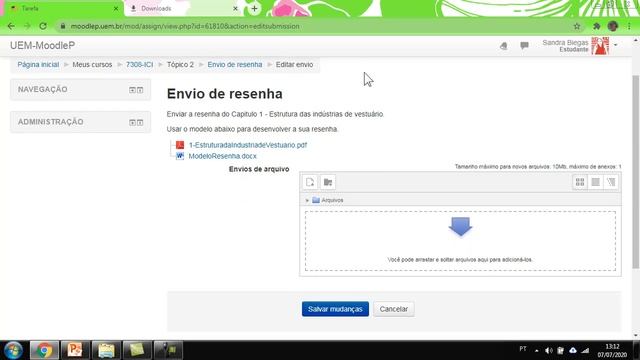Viewport: 640px width, 360px height.
Task: Click the network signal tray icon
Action: (x=585, y=350)
